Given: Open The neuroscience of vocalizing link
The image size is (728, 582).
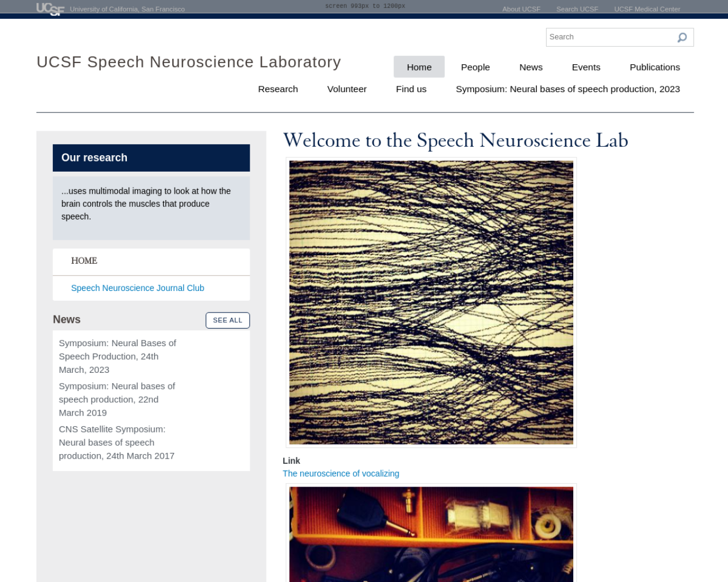Looking at the screenshot, I should (341, 473).
